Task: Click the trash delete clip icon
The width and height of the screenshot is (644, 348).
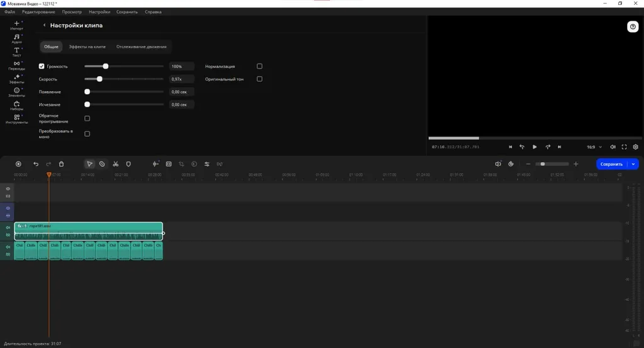Action: click(x=61, y=164)
